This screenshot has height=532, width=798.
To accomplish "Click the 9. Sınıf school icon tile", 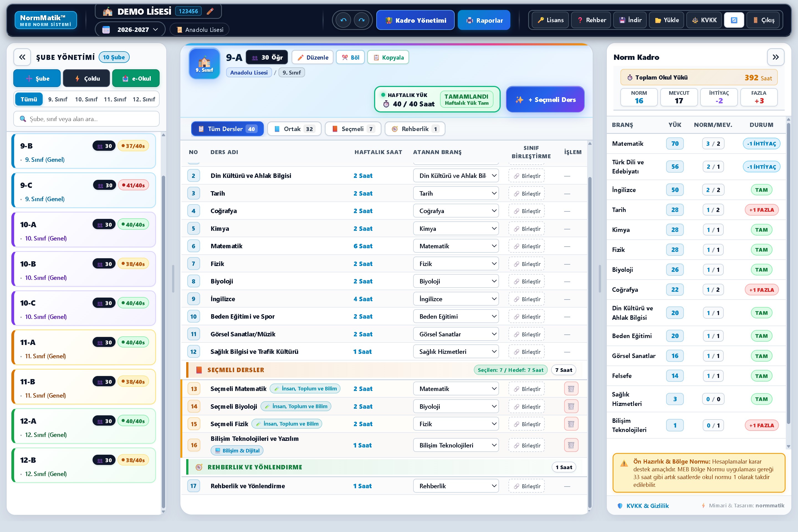I will tap(204, 63).
